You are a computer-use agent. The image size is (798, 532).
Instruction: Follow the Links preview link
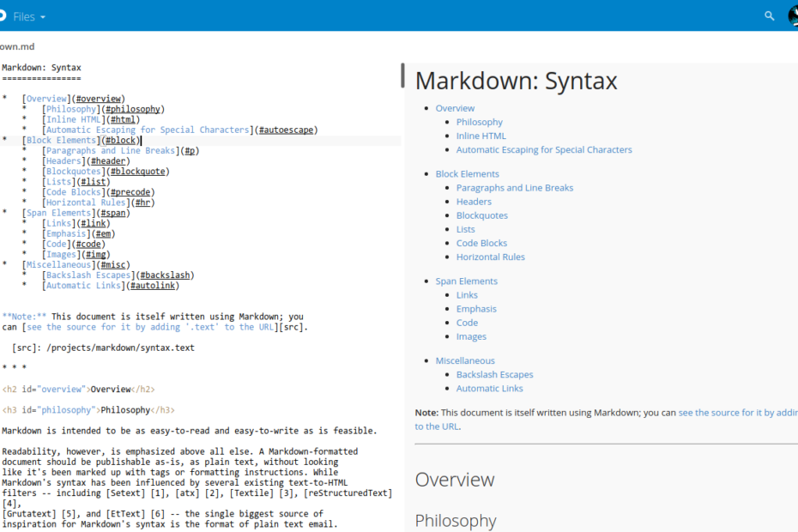click(x=467, y=295)
